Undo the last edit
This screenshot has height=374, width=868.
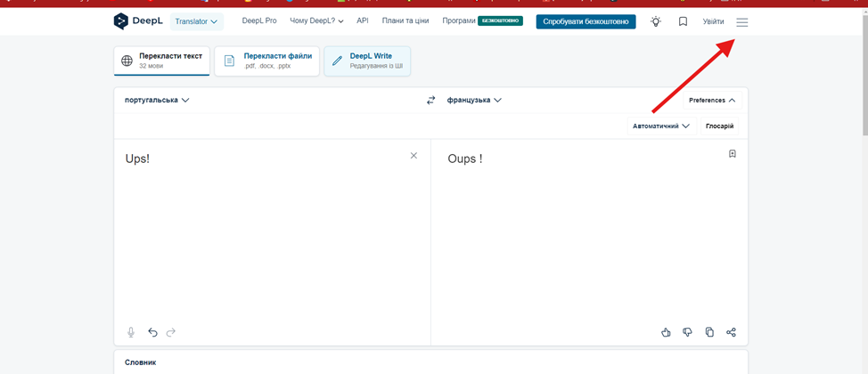click(x=152, y=332)
